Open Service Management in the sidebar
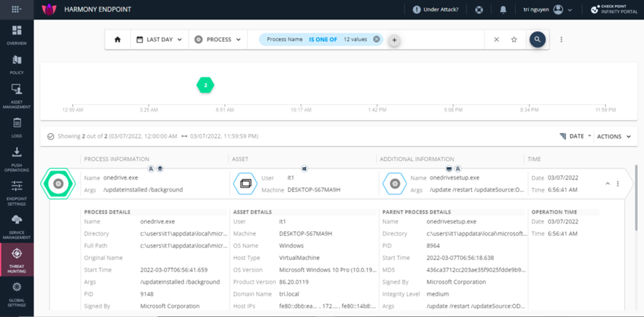 coord(17,227)
